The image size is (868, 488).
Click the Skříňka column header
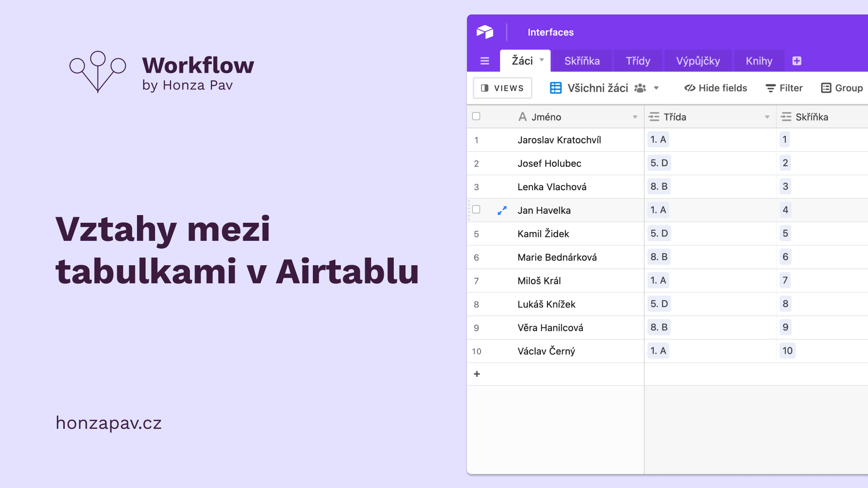pyautogui.click(x=823, y=117)
